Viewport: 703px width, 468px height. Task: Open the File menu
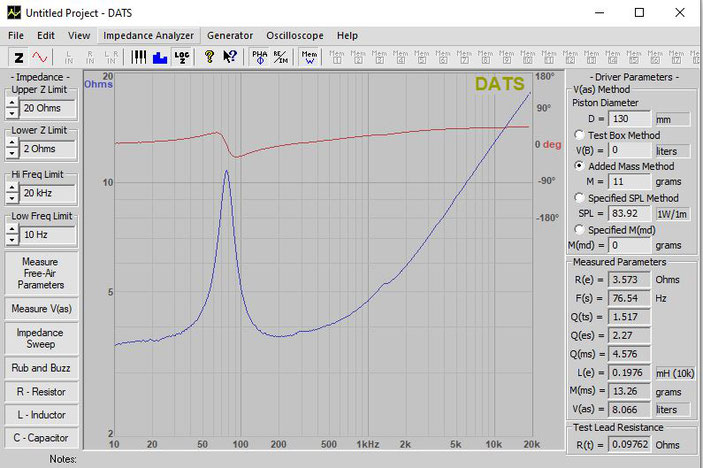point(16,35)
